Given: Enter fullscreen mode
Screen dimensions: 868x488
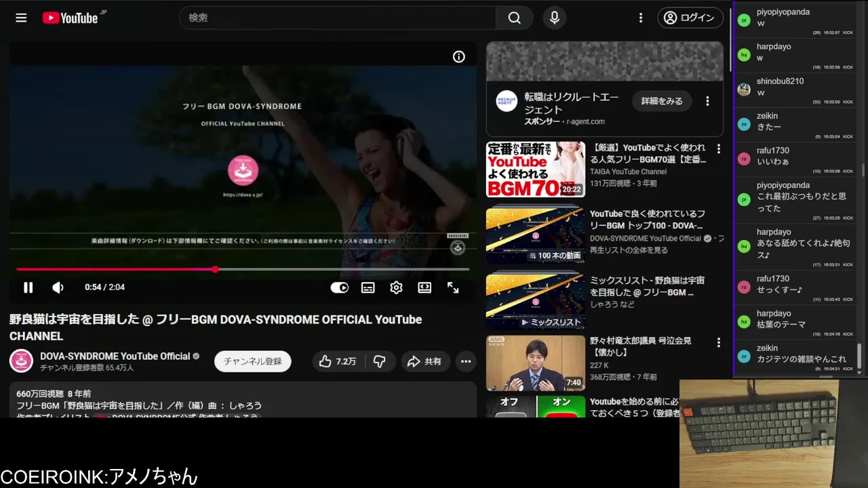Looking at the screenshot, I should click(x=453, y=287).
